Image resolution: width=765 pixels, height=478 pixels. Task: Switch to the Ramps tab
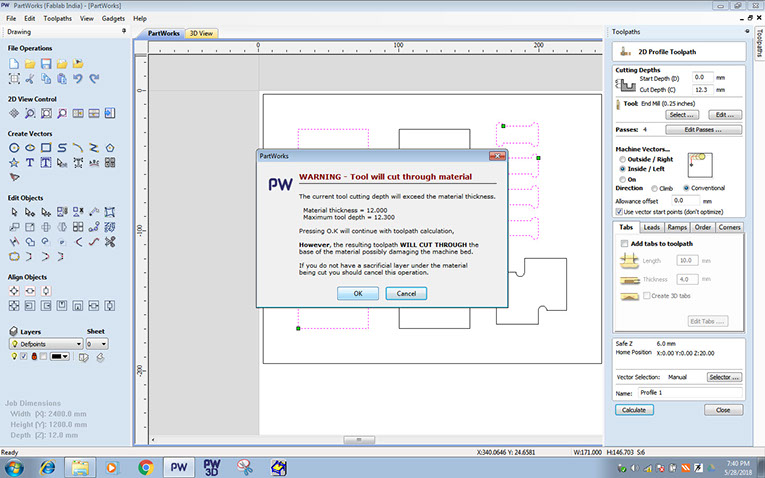click(677, 227)
